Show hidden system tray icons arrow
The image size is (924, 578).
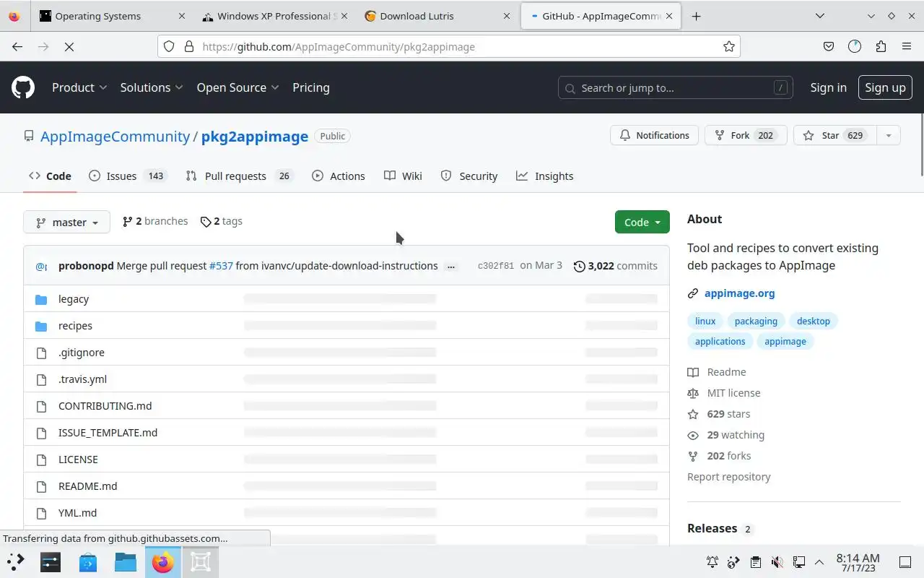(x=819, y=562)
